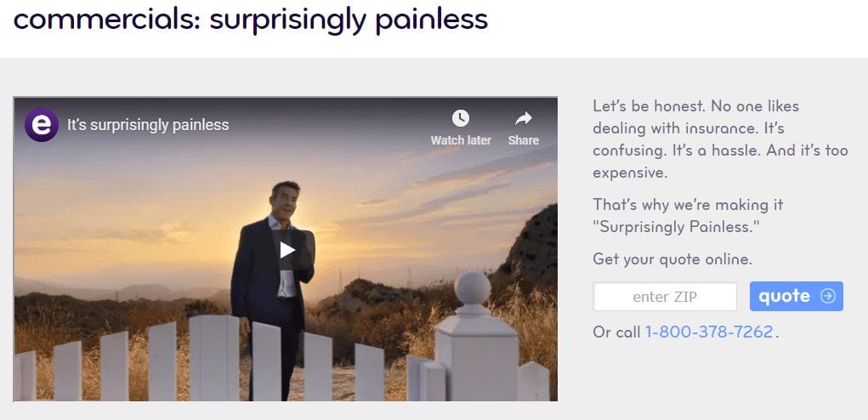Open the video title "It's surprisingly painless"
This screenshot has height=420, width=868.
pyautogui.click(x=148, y=124)
